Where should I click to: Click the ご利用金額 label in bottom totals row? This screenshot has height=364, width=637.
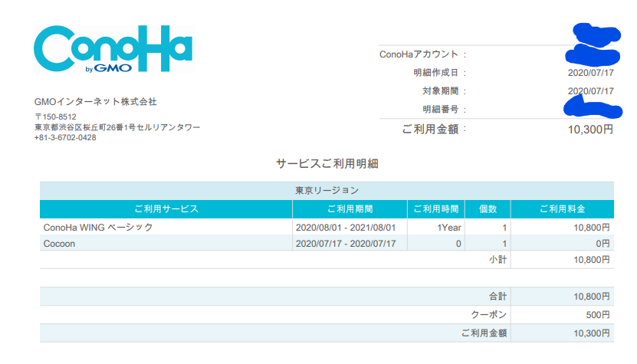[x=484, y=333]
